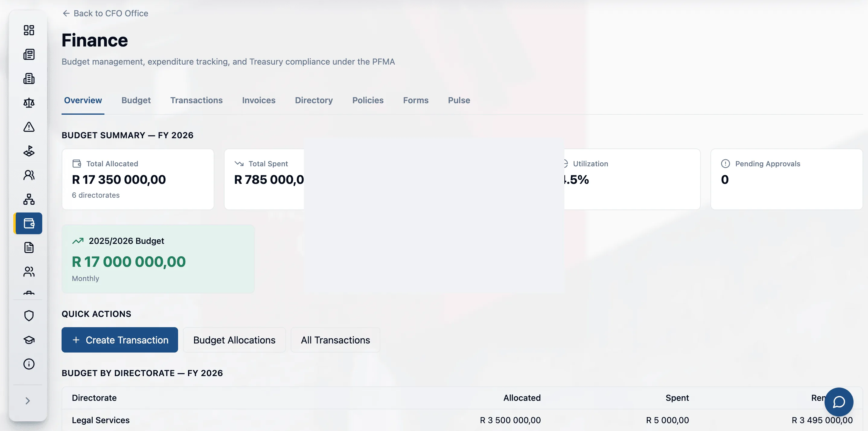
Task: Open the document file icon in sidebar
Action: coord(29,248)
